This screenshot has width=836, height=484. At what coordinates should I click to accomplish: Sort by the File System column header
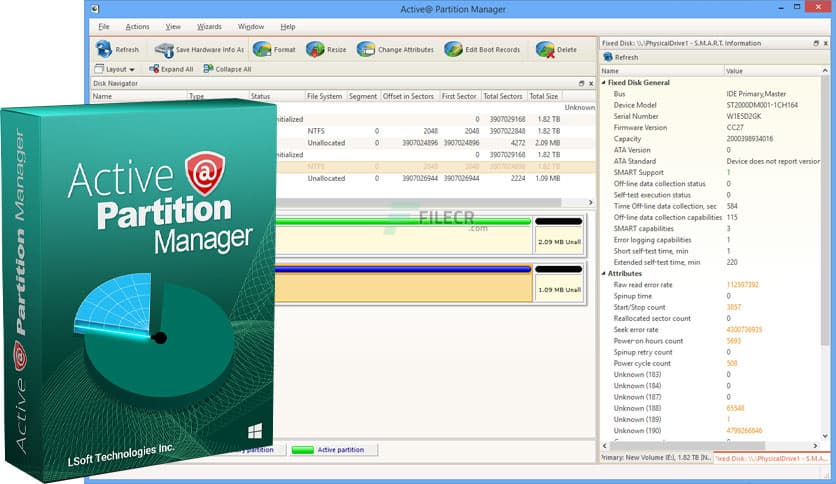[x=325, y=96]
